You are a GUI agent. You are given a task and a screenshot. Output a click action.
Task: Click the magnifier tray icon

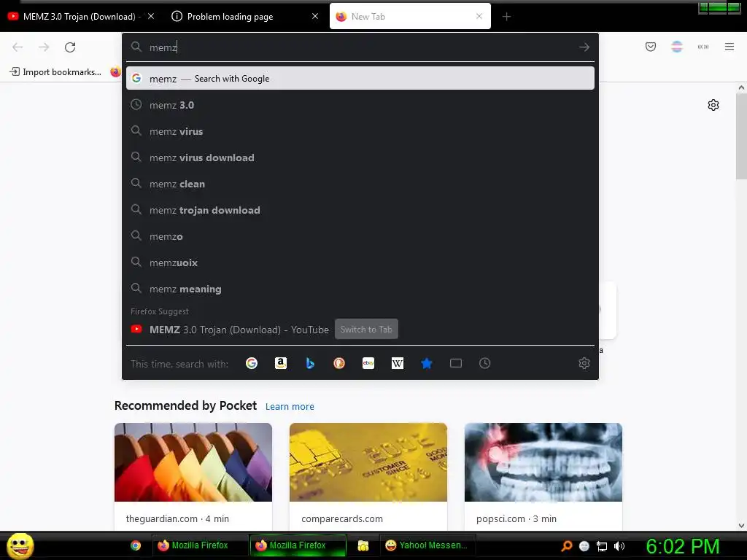567,545
